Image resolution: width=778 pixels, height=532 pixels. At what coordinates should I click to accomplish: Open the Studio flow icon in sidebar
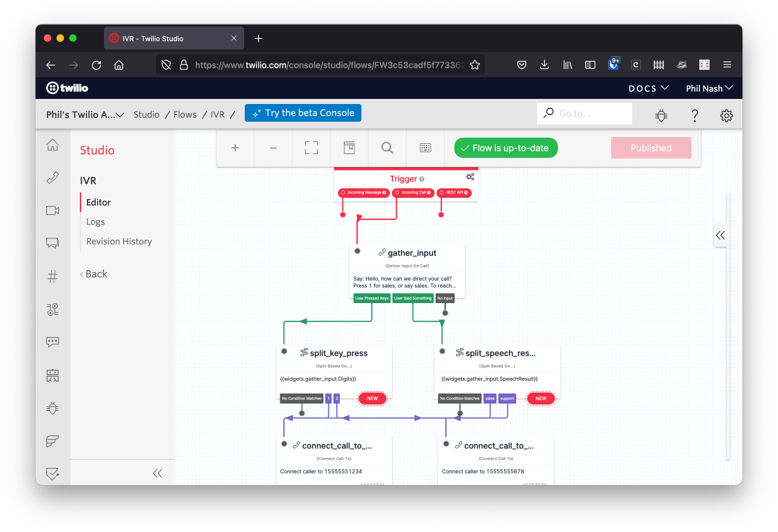tap(53, 309)
